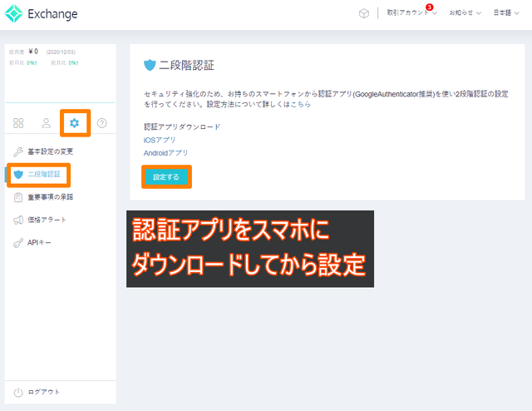532x411 pixels.
Task: Click the 設定する button
Action: coord(166,177)
